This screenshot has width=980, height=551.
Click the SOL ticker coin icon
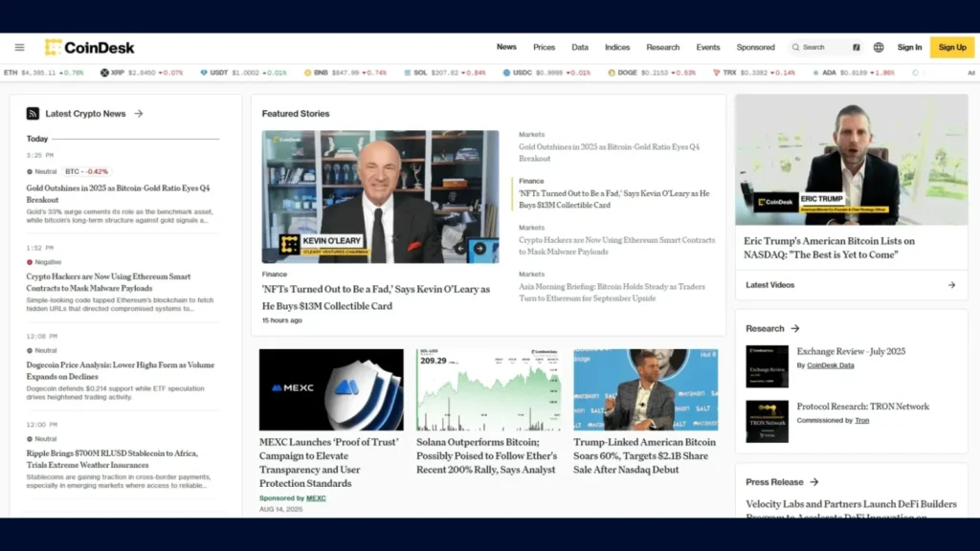pyautogui.click(x=408, y=73)
